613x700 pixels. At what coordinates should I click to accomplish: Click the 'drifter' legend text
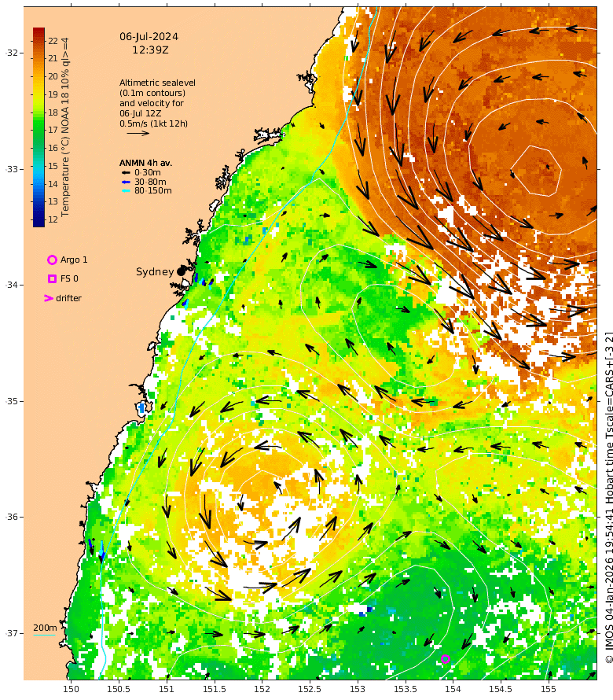[x=68, y=298]
